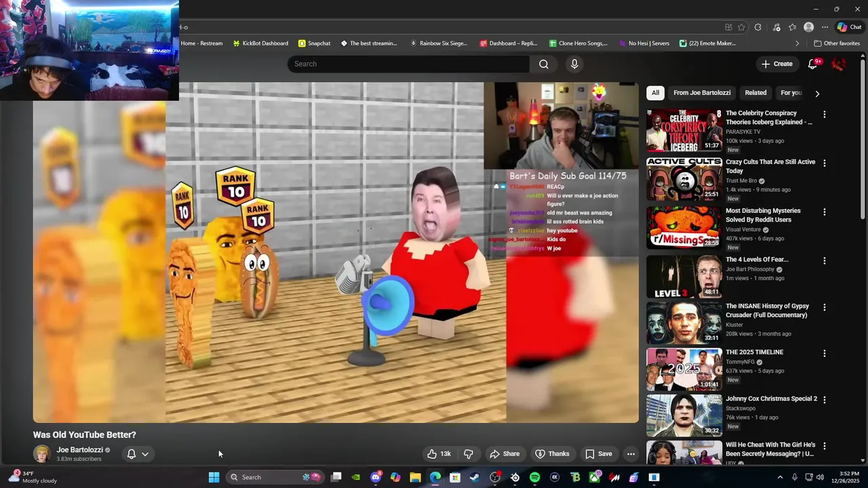Image resolution: width=868 pixels, height=488 pixels.
Task: Open options for Celebrity Conspiracy Theories video
Action: [x=825, y=115]
